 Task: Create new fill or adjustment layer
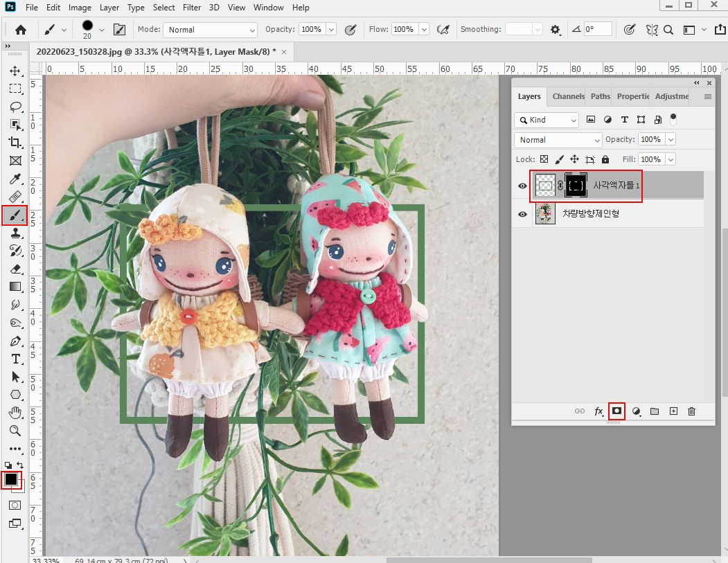click(637, 411)
